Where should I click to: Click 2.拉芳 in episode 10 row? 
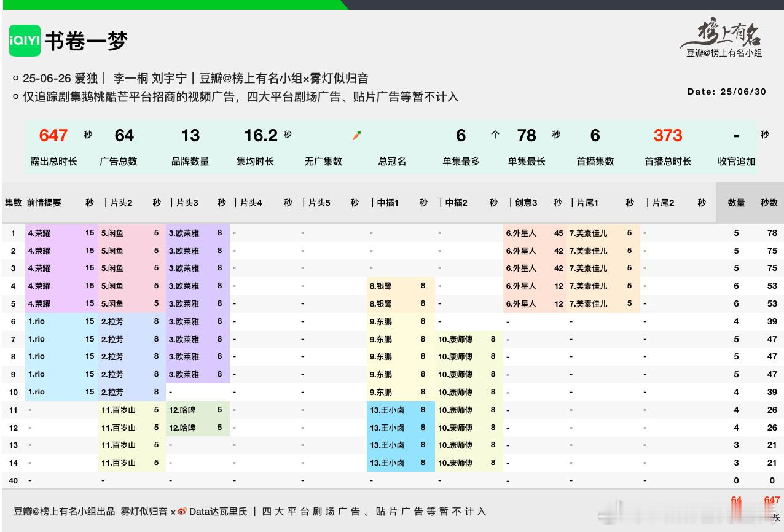click(x=112, y=392)
